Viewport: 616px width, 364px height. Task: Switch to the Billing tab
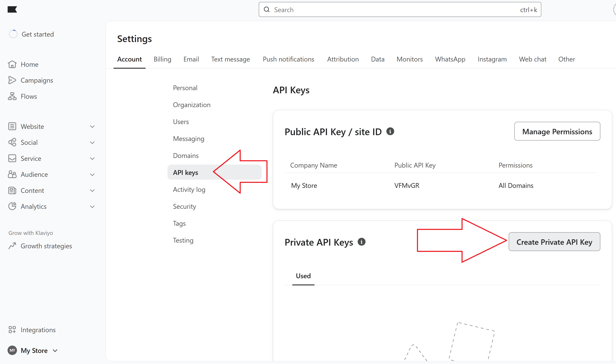(162, 59)
